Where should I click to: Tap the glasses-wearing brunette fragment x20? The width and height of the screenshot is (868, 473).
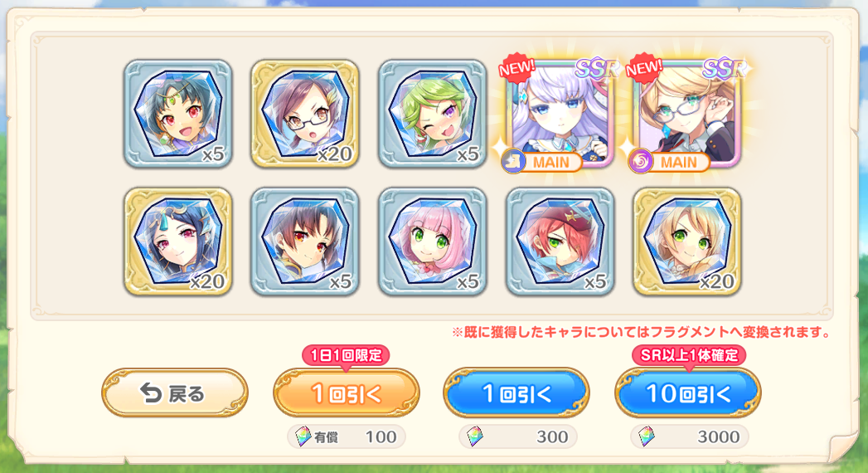point(305,114)
